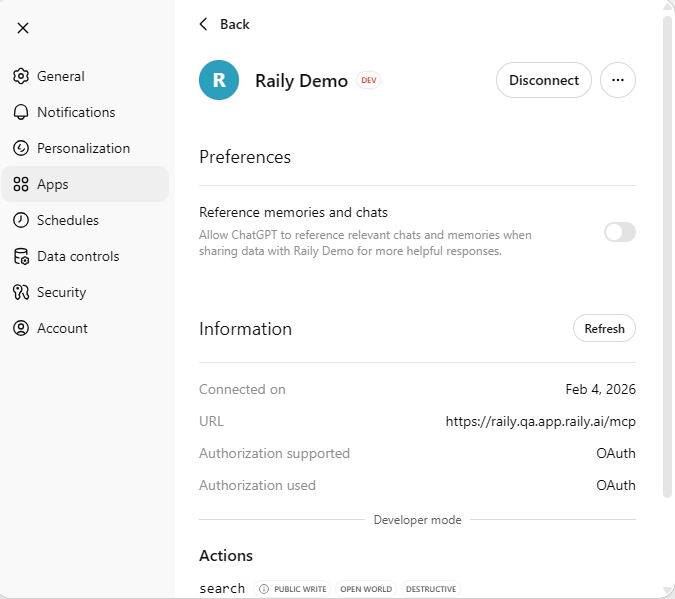Viewport: 675px width, 599px height.
Task: Click the Preferences heading
Action: point(245,157)
